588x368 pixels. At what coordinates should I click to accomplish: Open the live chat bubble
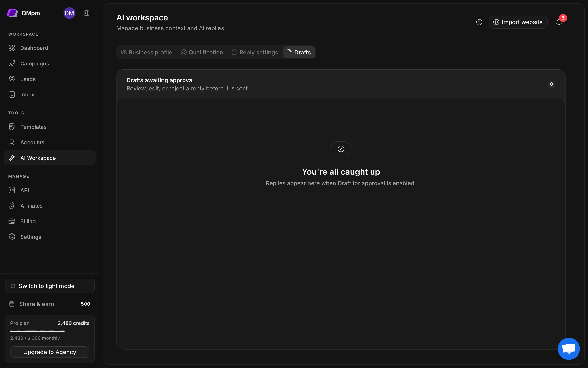[x=569, y=349]
